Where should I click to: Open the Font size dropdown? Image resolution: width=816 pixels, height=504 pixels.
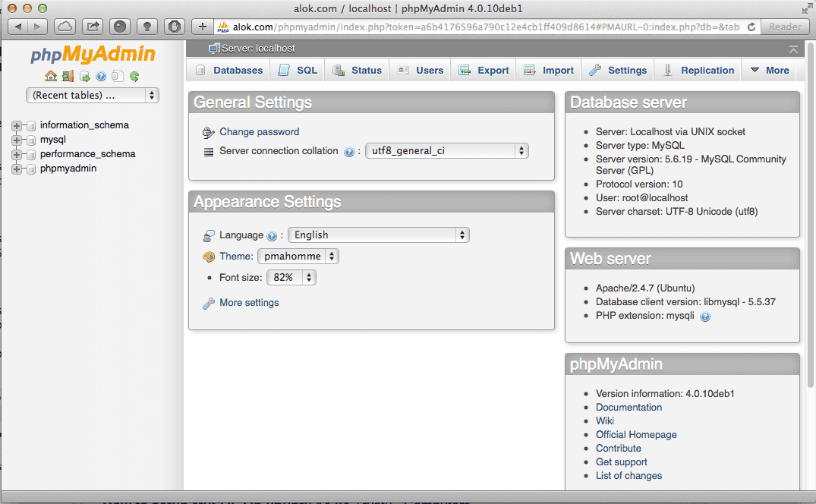pyautogui.click(x=291, y=278)
